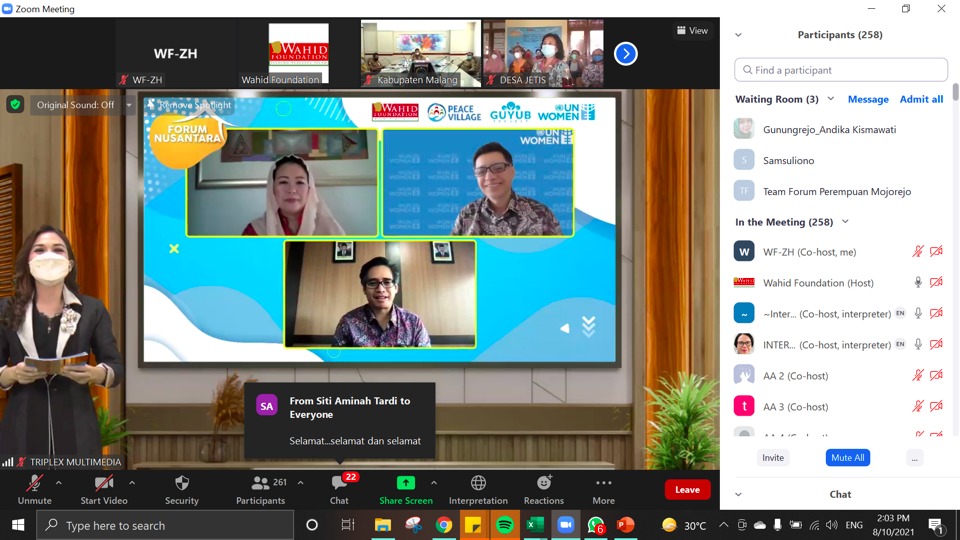Viewport: 960px width, 540px height.
Task: Open the Chat panel icon
Action: (x=339, y=484)
